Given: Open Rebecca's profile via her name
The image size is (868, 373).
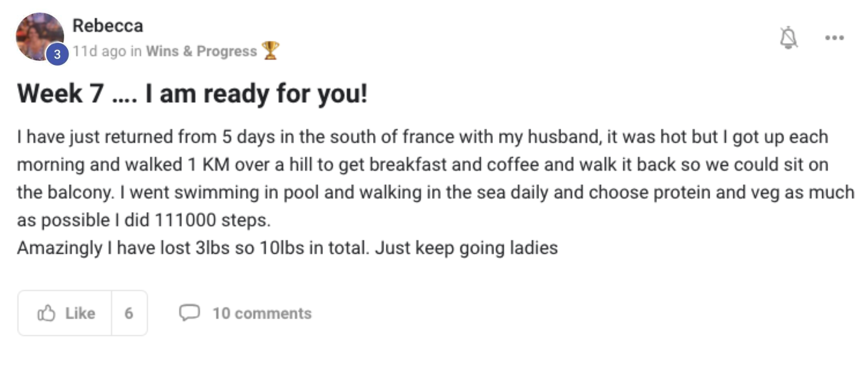Looking at the screenshot, I should coord(108,26).
